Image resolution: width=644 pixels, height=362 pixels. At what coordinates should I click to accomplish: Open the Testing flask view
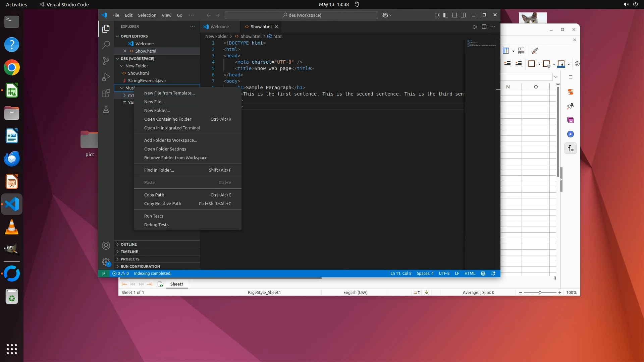(106, 109)
